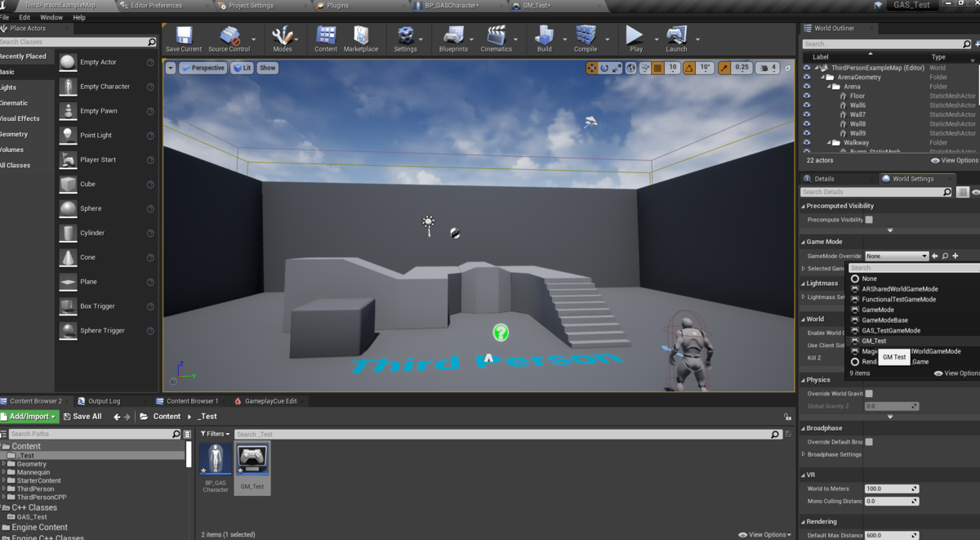
Task: Select the scale gizmo tool in the viewport
Action: [617, 68]
